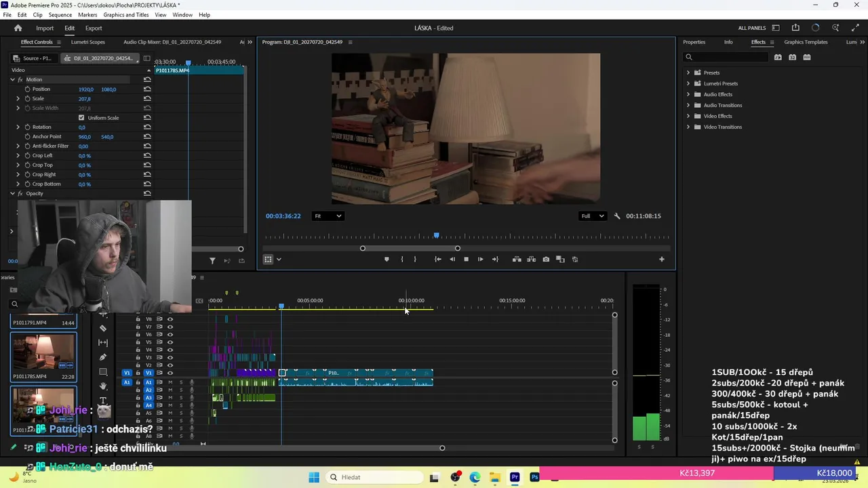Click Add Marker in the Program monitor
Viewport: 868px width, 488px height.
(387, 259)
